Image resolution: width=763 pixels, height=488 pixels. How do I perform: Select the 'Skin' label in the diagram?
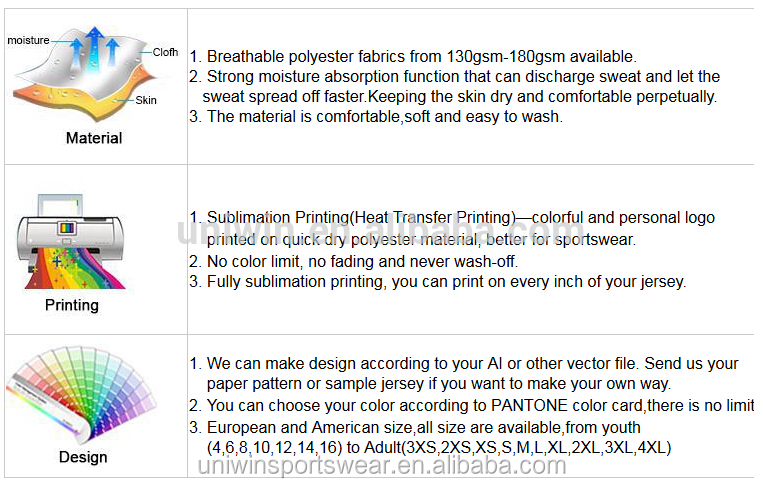(146, 100)
